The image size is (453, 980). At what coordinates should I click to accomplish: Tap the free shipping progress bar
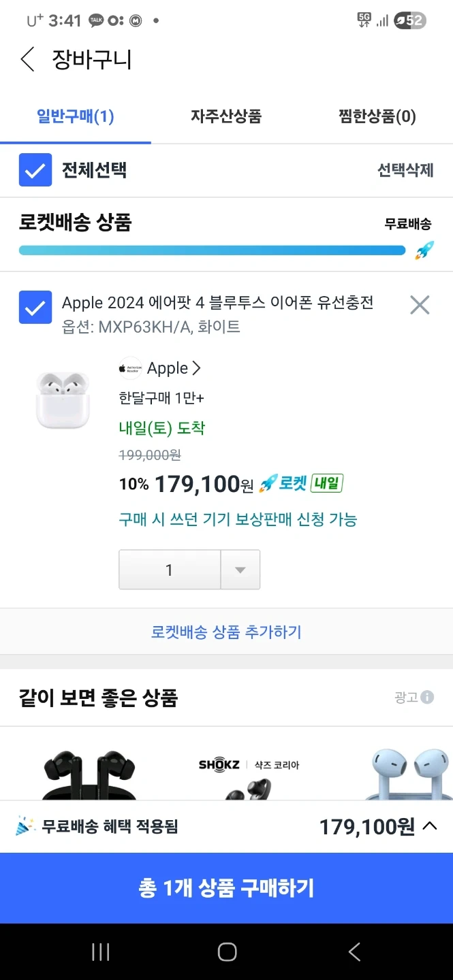pos(211,250)
